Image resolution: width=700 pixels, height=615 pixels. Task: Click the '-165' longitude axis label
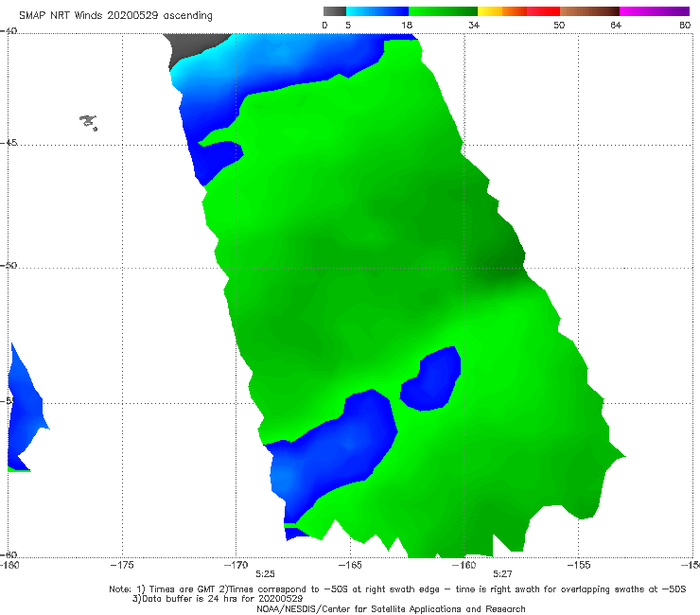pos(350,565)
